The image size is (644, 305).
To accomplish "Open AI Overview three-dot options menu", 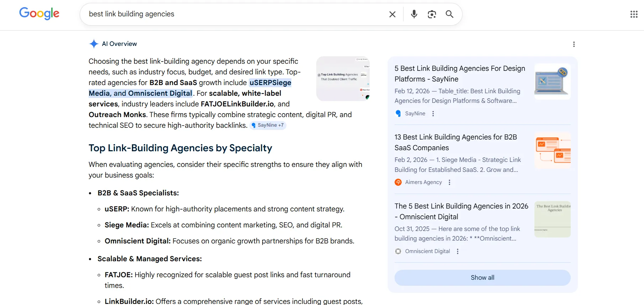I will pyautogui.click(x=574, y=44).
